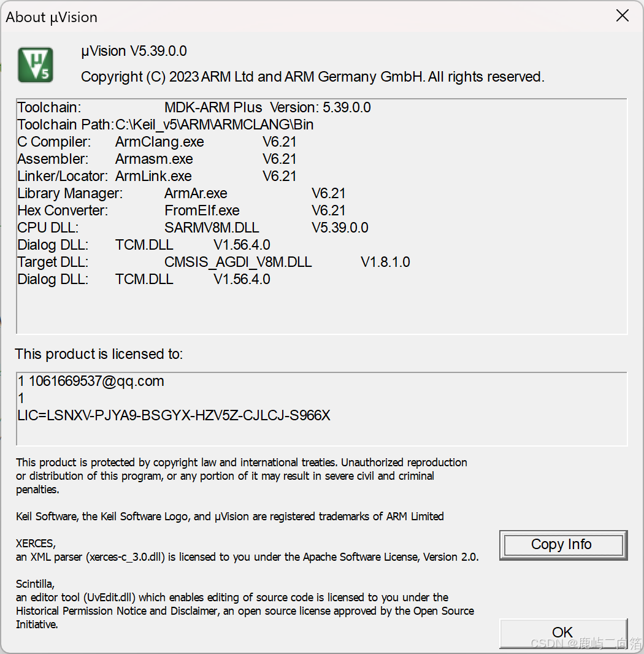
Task: Click the green µVision5 logo icon
Action: 36,64
